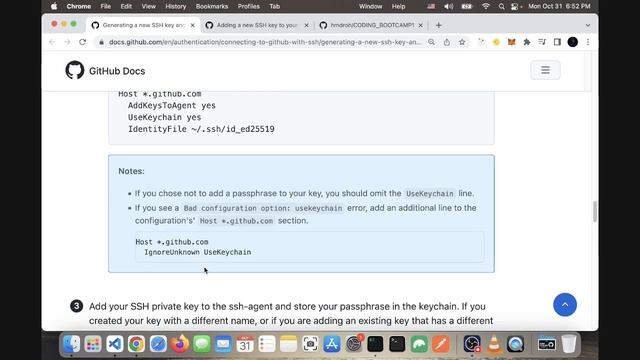The width and height of the screenshot is (640, 360).
Task: Open the Extensions puzzle-piece menu
Action: click(x=527, y=42)
